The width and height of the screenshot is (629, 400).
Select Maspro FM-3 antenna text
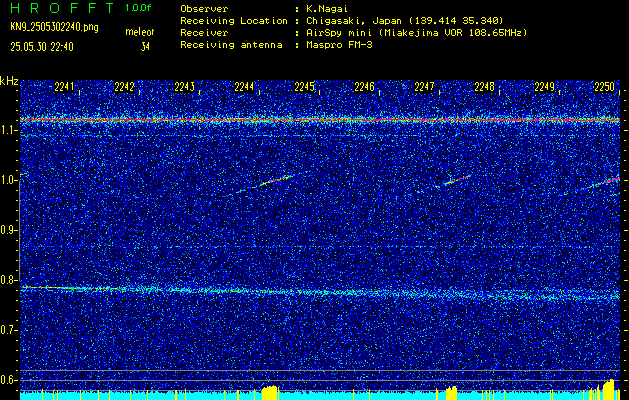coord(339,45)
